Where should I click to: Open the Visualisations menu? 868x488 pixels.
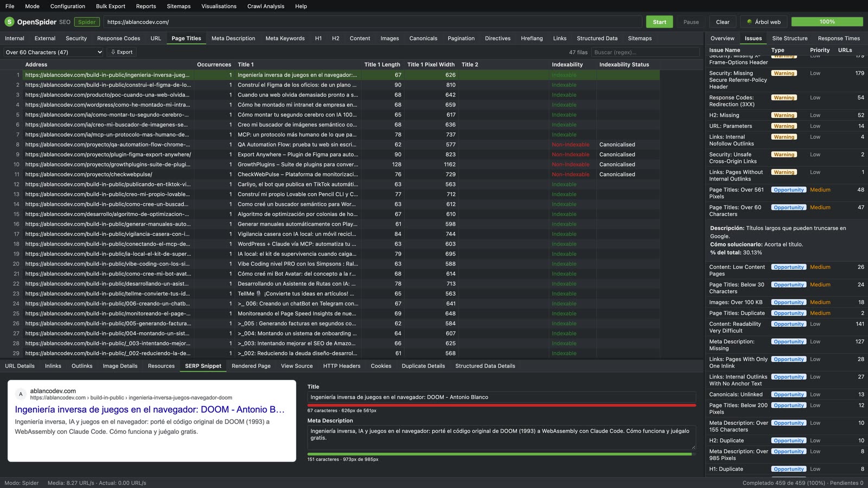(219, 7)
